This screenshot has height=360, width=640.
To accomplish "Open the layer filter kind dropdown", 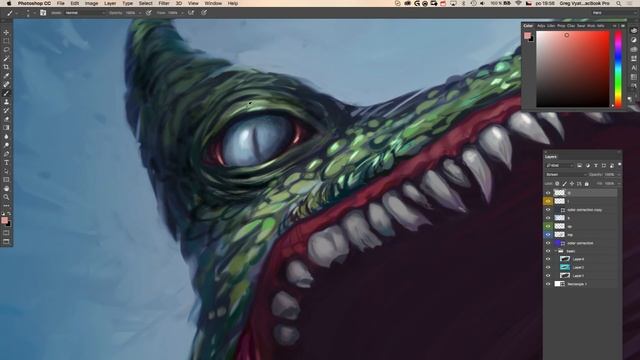I will coord(560,165).
